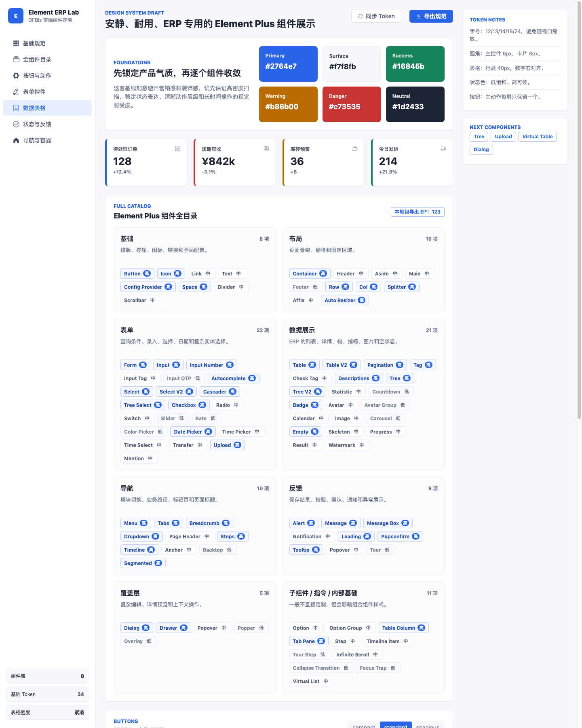This screenshot has height=728, width=582.
Task: Click the 本地包导出 El*: 123 badge
Action: [418, 212]
